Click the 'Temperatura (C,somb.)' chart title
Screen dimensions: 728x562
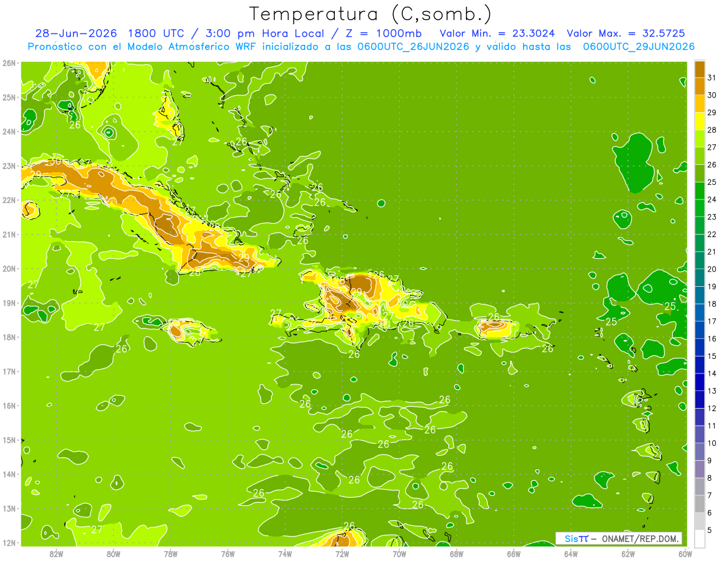371,15
